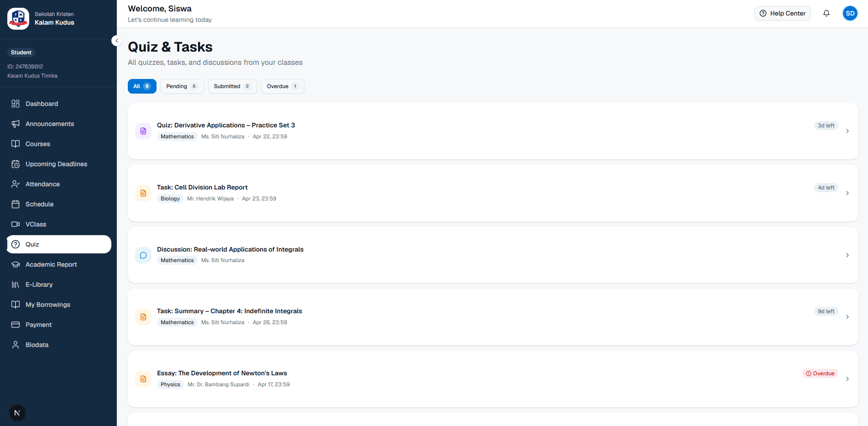Open Announcements megaphone icon

click(x=16, y=124)
